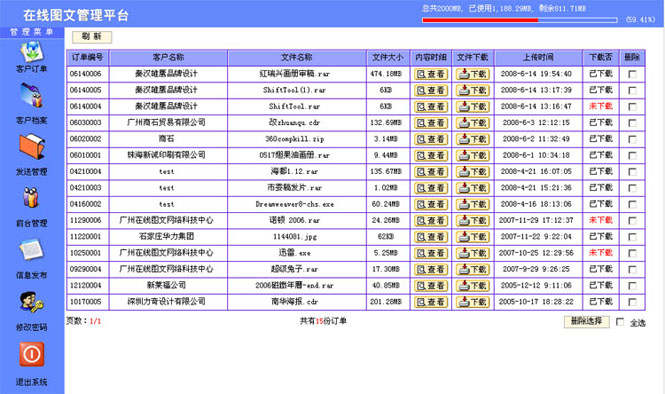
Task: Open the 发送管理 folder icon
Action: point(32,147)
